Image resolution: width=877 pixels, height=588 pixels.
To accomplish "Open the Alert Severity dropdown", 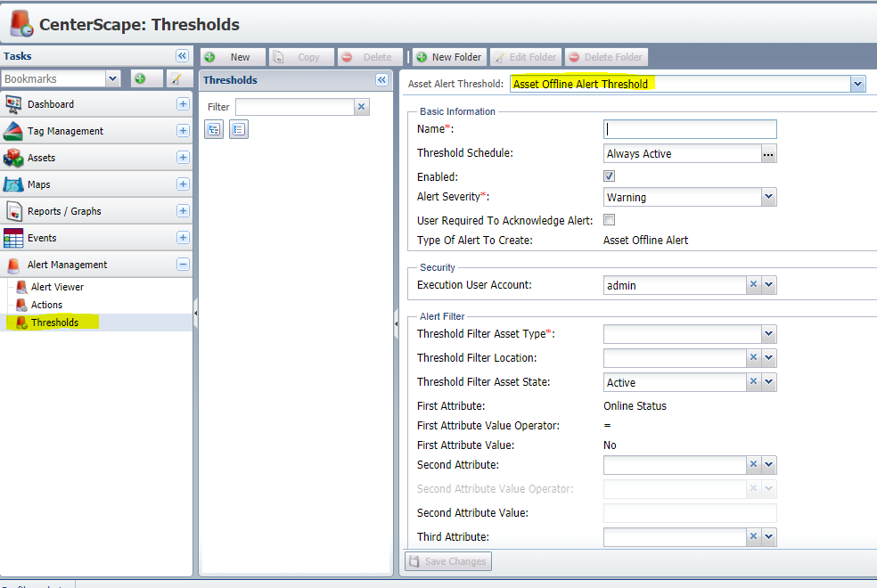I will 768,197.
